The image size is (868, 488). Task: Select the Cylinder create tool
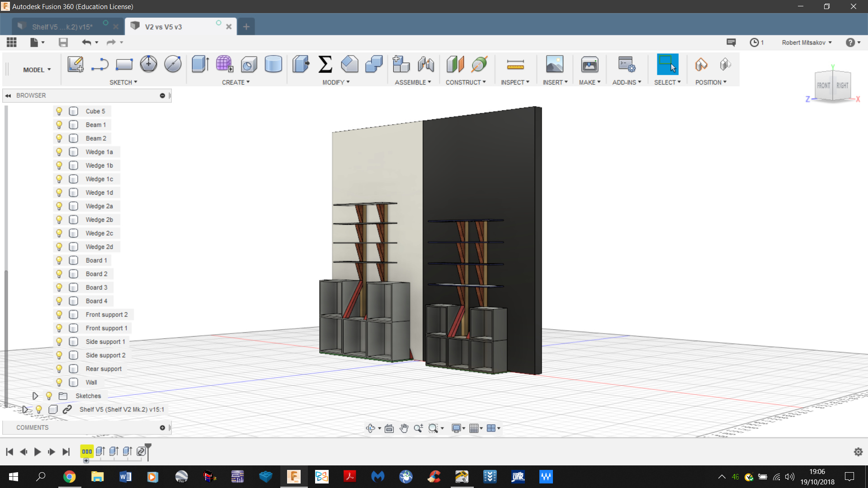pyautogui.click(x=273, y=64)
